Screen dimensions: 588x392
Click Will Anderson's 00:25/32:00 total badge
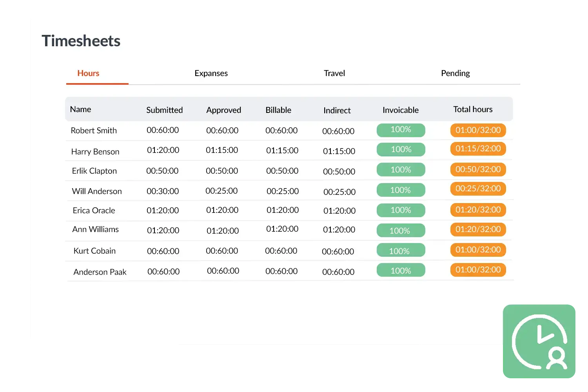(478, 189)
